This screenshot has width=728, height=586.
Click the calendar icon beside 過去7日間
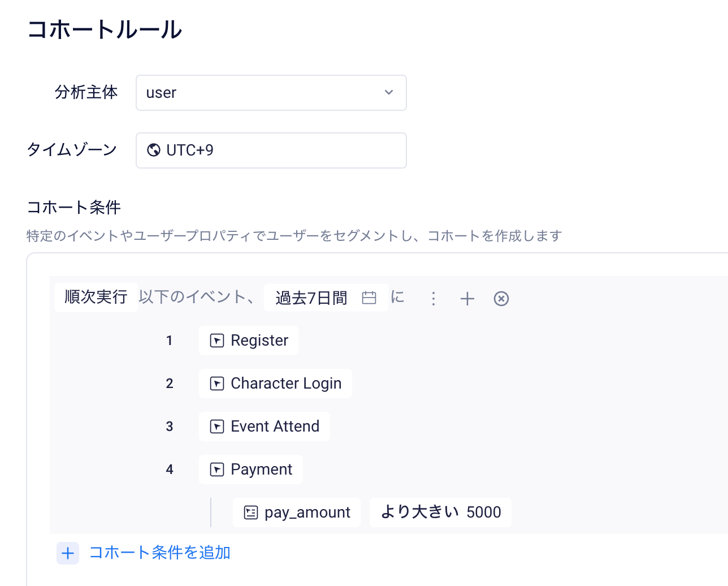click(369, 298)
